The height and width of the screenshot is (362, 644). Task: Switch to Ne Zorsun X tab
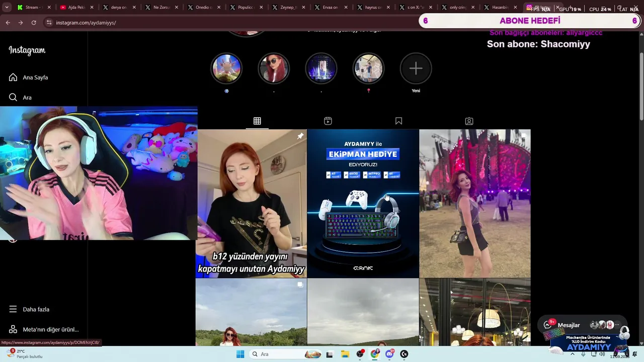162,8
